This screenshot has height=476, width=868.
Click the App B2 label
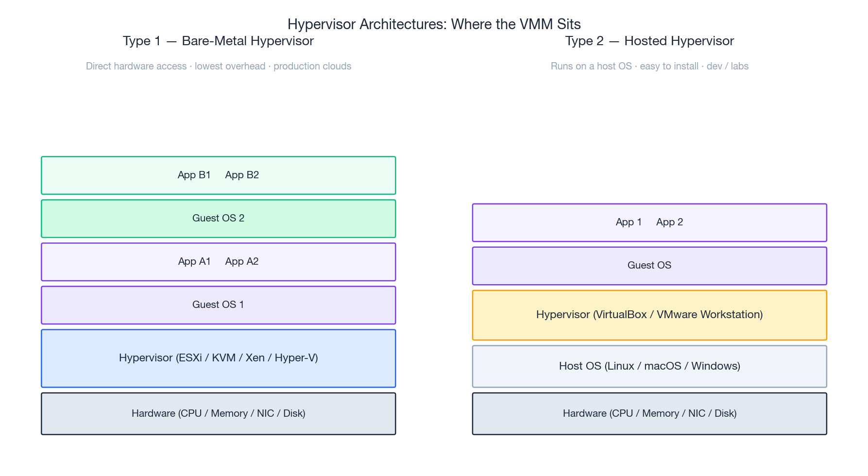(241, 175)
